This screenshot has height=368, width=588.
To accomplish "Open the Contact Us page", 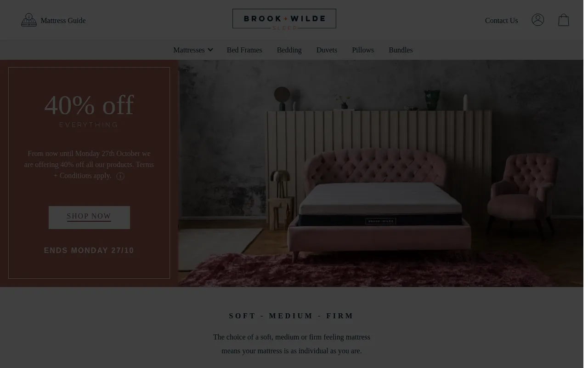I will (x=501, y=20).
